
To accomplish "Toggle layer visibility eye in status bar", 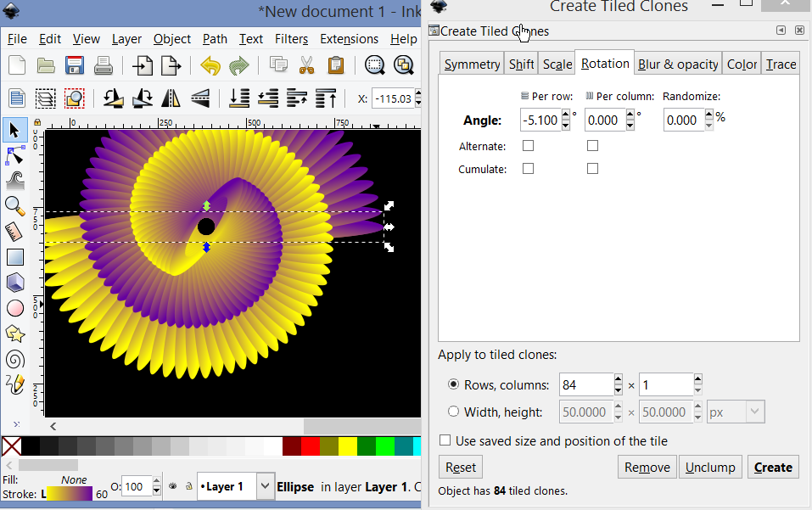I will pyautogui.click(x=172, y=487).
